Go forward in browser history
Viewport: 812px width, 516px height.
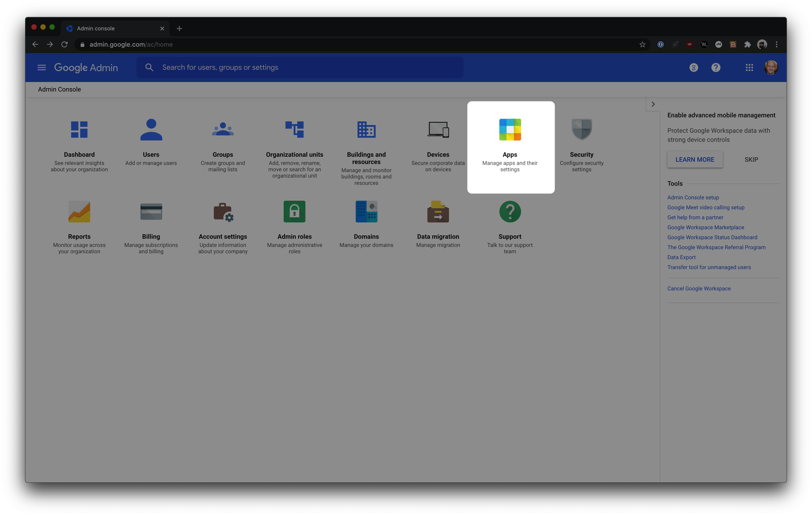tap(50, 44)
